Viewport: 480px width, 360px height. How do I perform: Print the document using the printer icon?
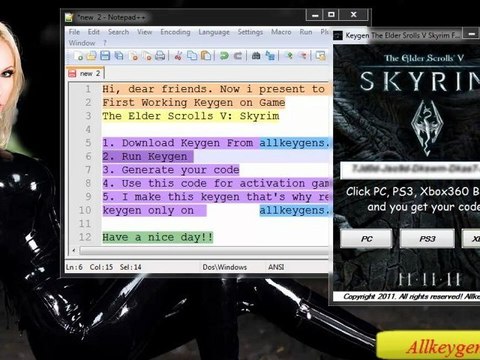click(160, 56)
